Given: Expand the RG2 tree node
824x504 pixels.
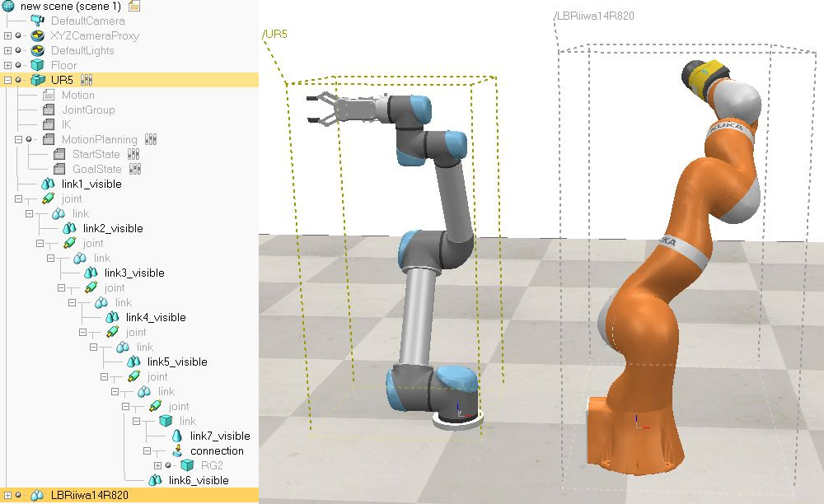Looking at the screenshot, I should pyautogui.click(x=157, y=465).
